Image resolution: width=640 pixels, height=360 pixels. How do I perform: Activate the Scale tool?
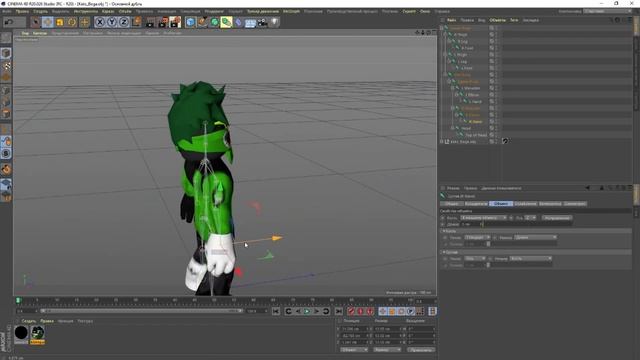[x=60, y=22]
